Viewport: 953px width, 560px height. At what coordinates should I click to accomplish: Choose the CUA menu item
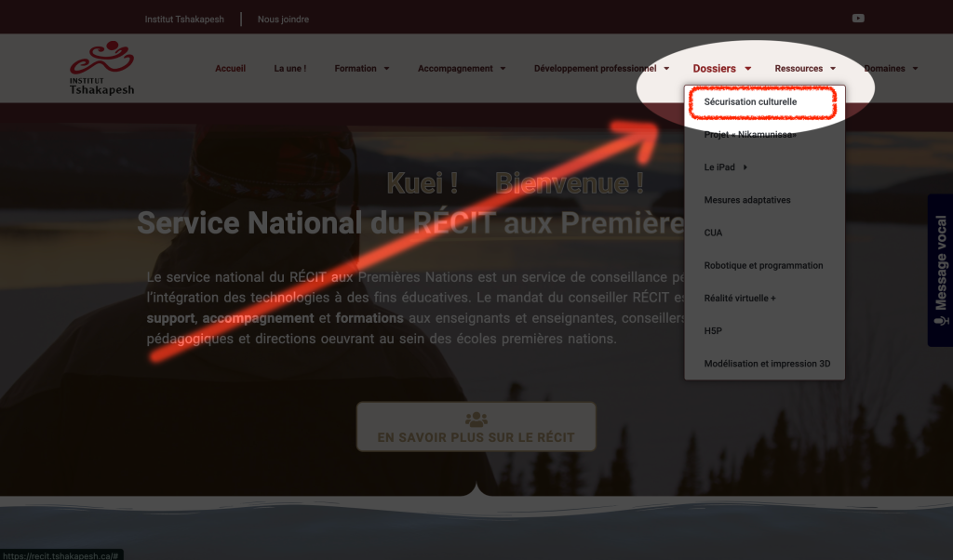tap(713, 233)
